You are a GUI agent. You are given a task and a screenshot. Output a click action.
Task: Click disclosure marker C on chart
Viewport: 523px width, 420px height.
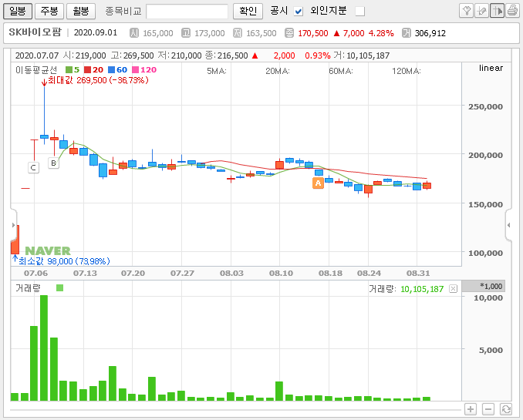coord(33,167)
